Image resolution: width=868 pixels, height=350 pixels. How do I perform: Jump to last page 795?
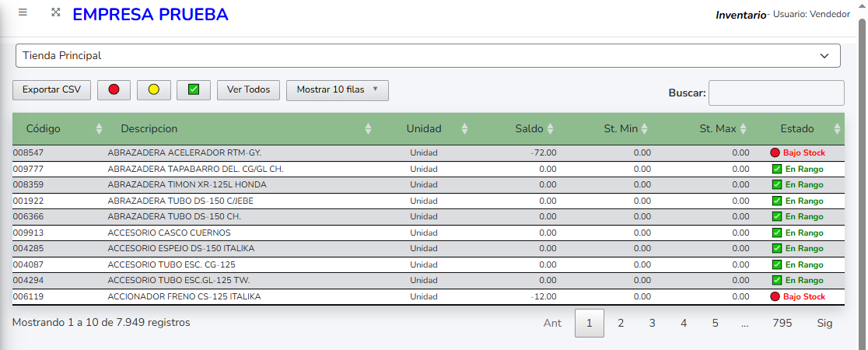[782, 323]
